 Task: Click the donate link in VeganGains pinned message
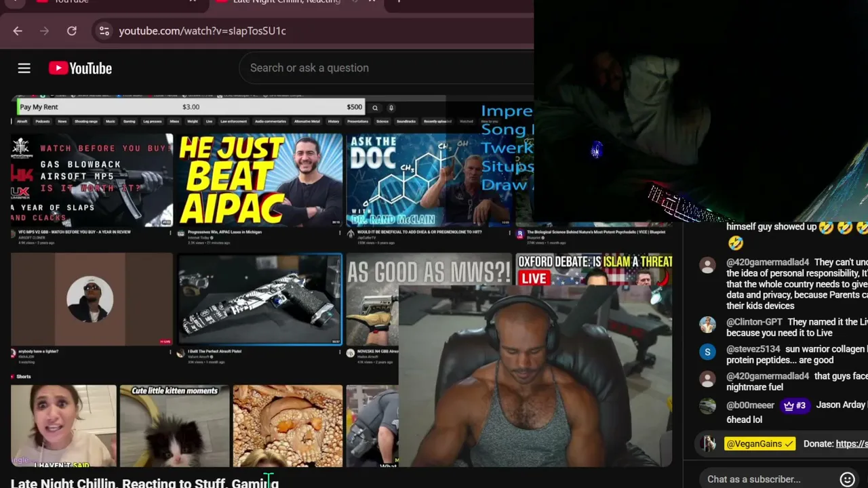pyautogui.click(x=852, y=444)
